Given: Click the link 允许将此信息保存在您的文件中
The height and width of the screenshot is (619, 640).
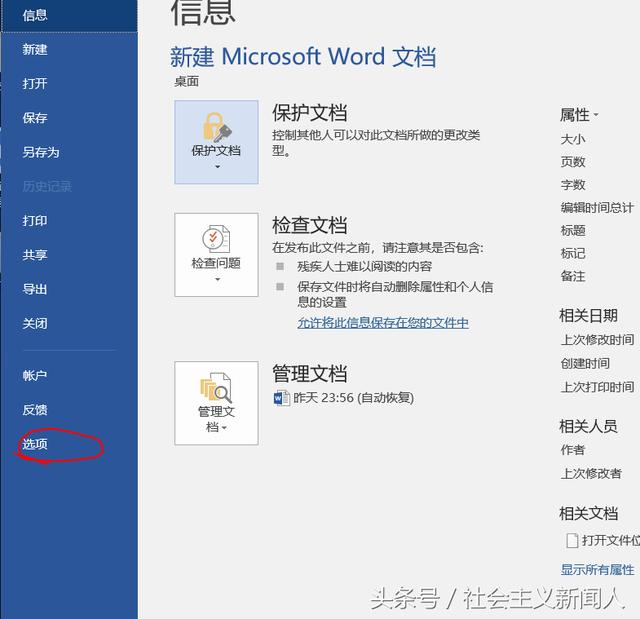Looking at the screenshot, I should click(383, 323).
